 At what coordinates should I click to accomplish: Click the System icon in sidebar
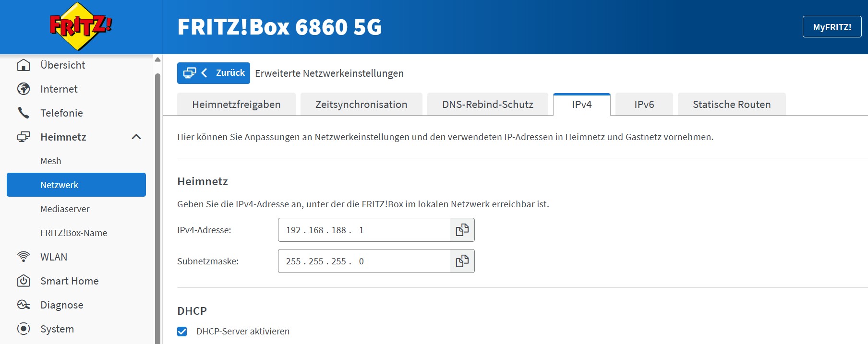[24, 329]
